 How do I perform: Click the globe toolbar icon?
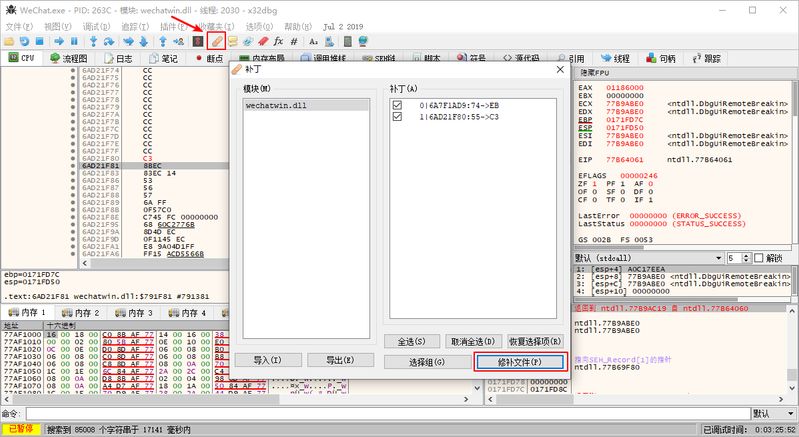(363, 41)
